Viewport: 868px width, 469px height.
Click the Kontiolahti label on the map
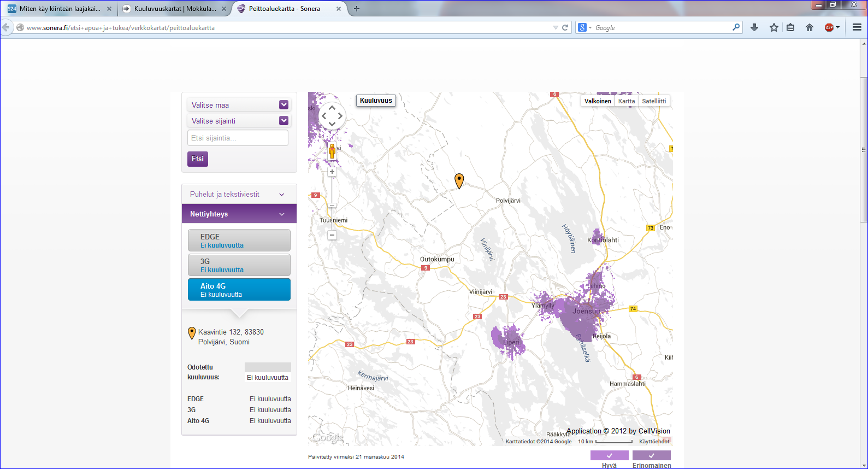(x=603, y=240)
